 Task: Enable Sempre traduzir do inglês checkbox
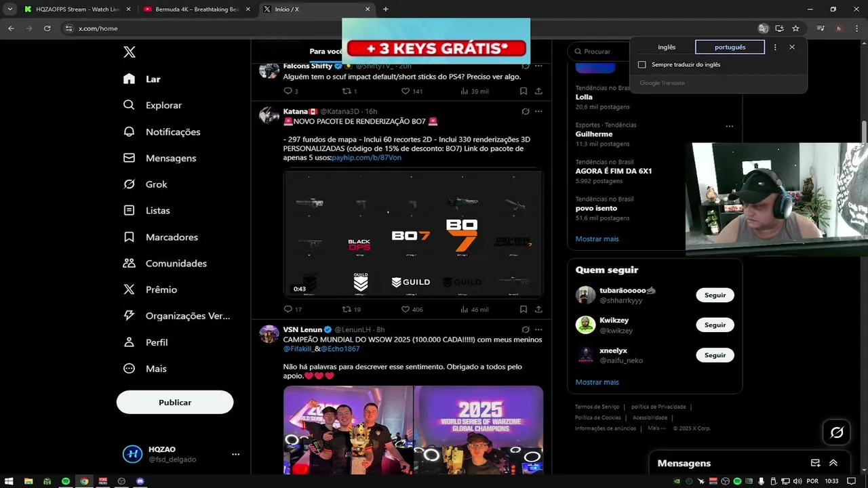pyautogui.click(x=642, y=64)
